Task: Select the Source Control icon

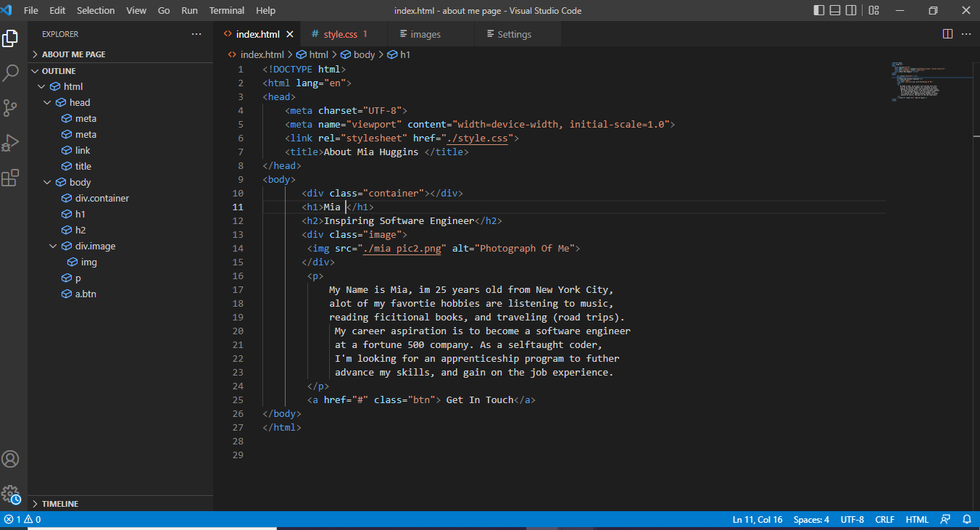Action: coord(10,107)
